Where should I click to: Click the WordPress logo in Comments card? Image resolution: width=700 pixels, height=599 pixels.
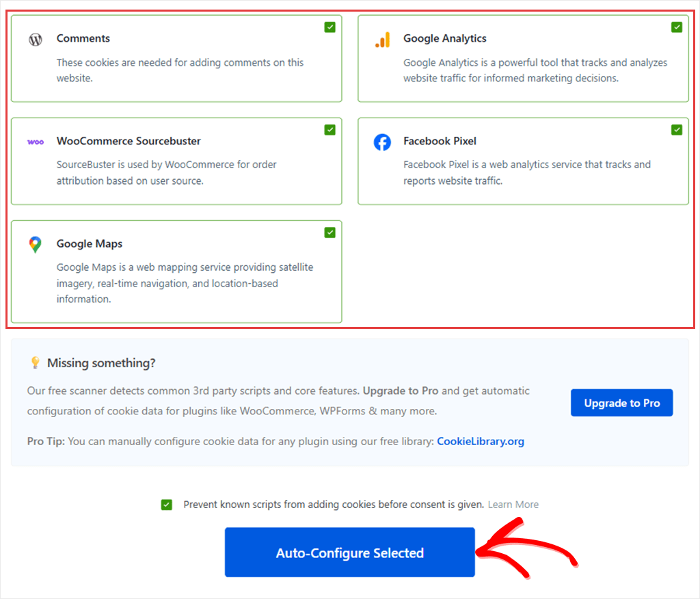click(x=36, y=40)
